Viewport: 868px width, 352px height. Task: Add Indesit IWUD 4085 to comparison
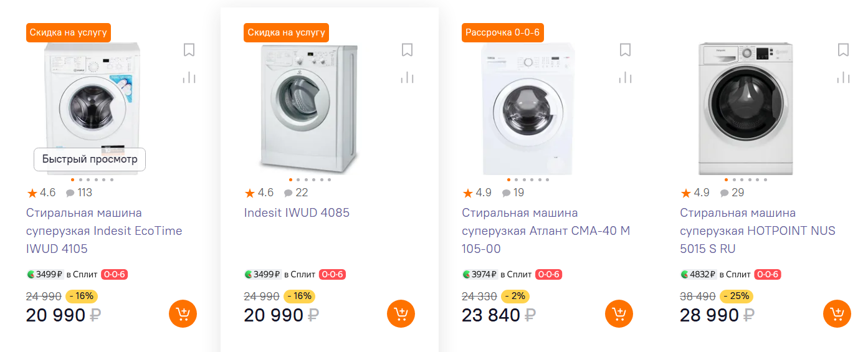pyautogui.click(x=408, y=77)
